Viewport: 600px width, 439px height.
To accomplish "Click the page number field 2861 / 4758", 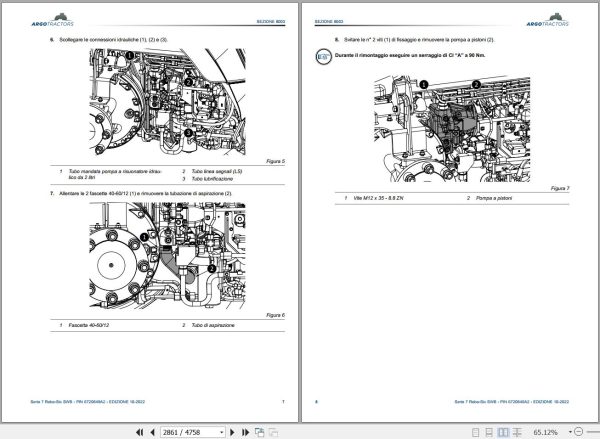I will 190,432.
